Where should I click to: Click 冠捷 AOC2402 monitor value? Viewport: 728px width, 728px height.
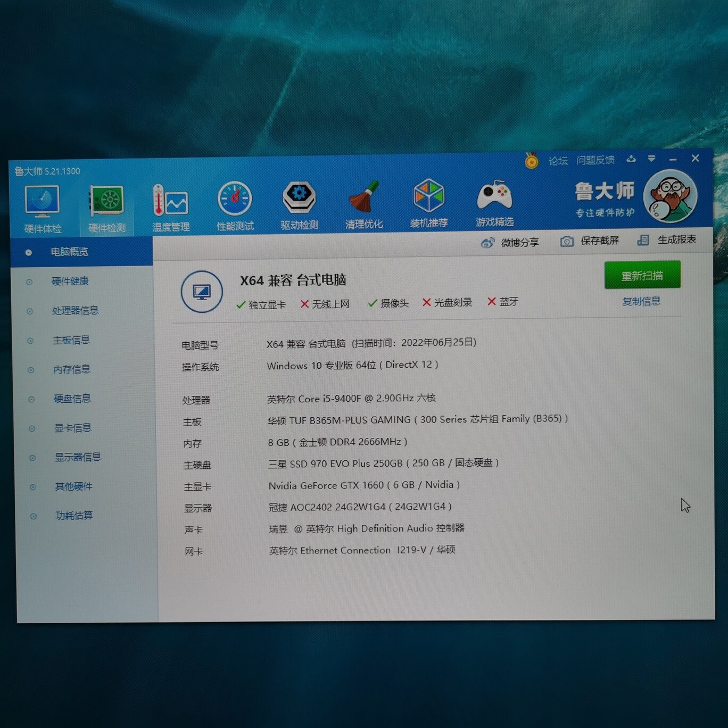360,507
